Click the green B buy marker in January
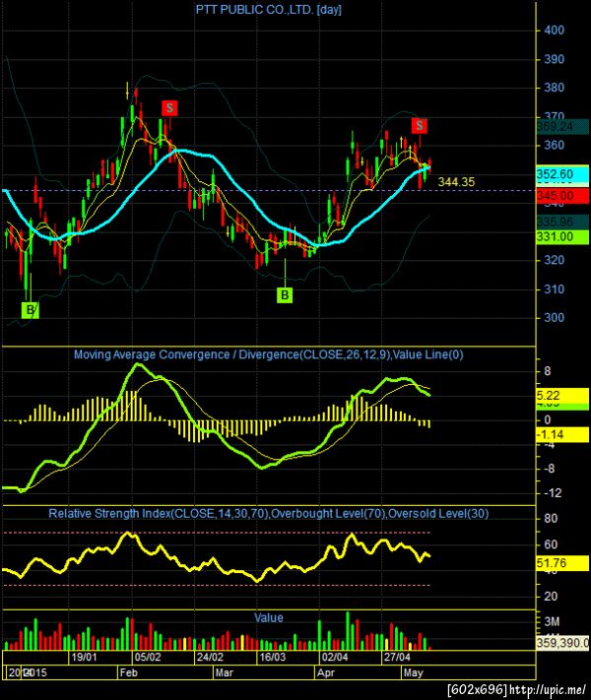 (x=31, y=310)
